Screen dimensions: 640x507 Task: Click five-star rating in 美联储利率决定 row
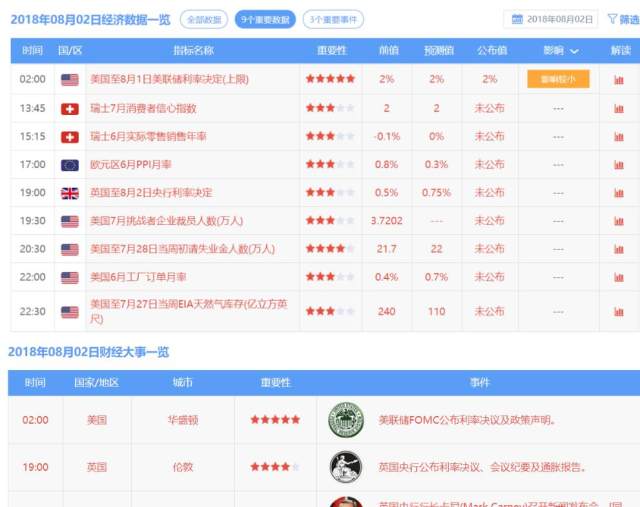pos(331,79)
